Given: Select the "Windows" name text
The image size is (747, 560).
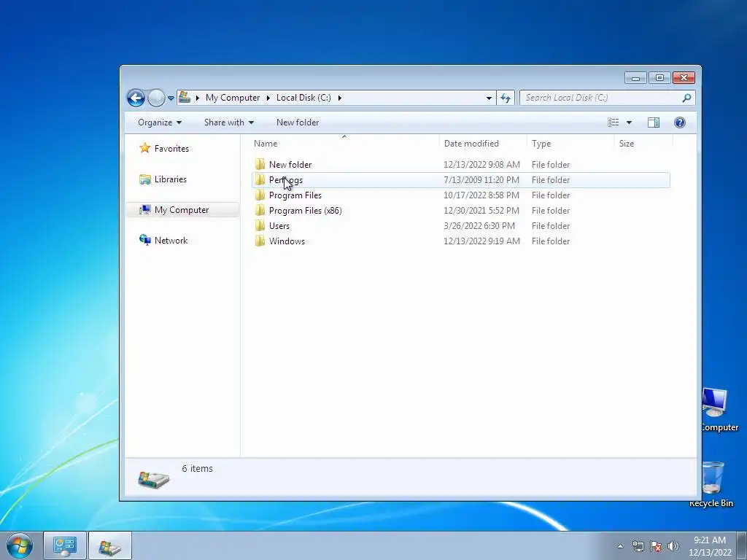Looking at the screenshot, I should pyautogui.click(x=287, y=241).
